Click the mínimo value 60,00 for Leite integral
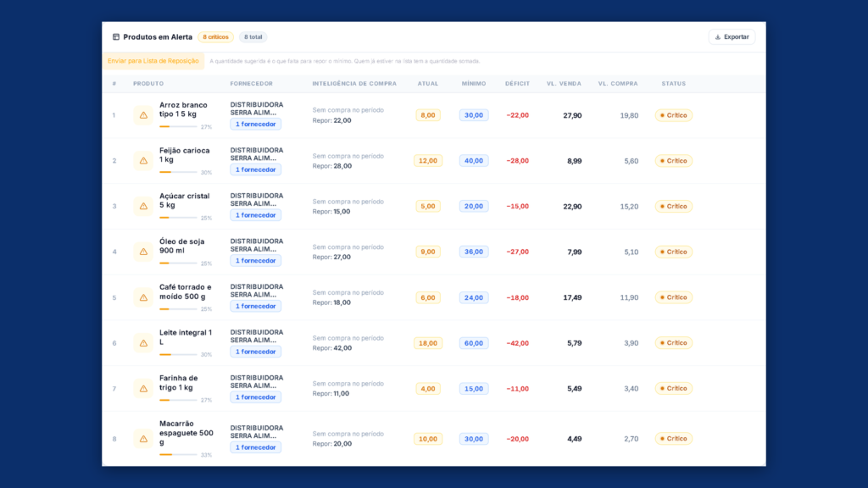The height and width of the screenshot is (488, 868). 473,343
